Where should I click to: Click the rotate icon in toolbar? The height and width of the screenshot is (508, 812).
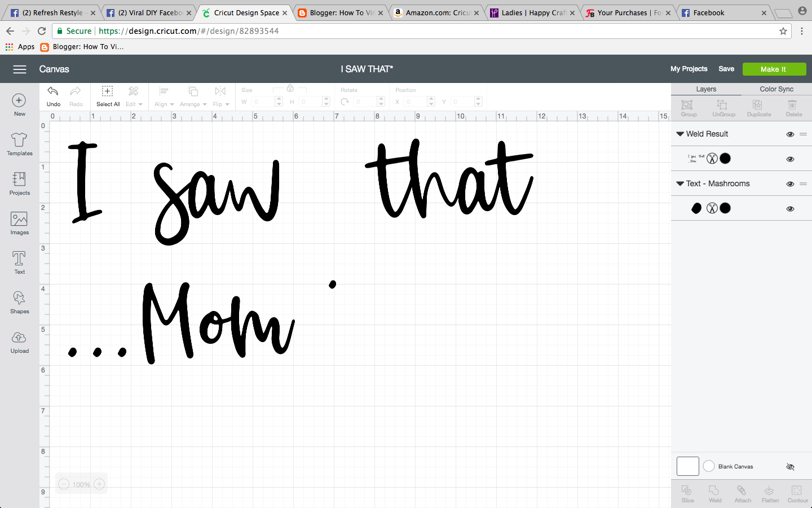pos(345,102)
